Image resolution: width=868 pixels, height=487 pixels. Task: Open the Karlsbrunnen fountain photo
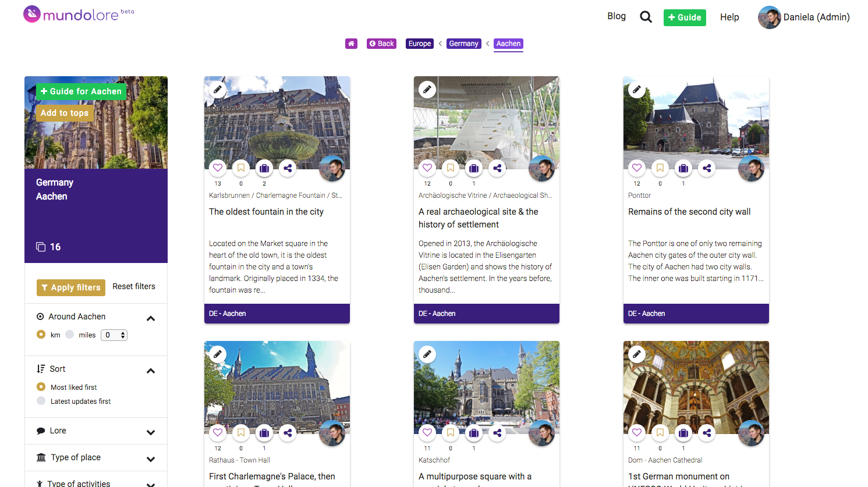(277, 123)
